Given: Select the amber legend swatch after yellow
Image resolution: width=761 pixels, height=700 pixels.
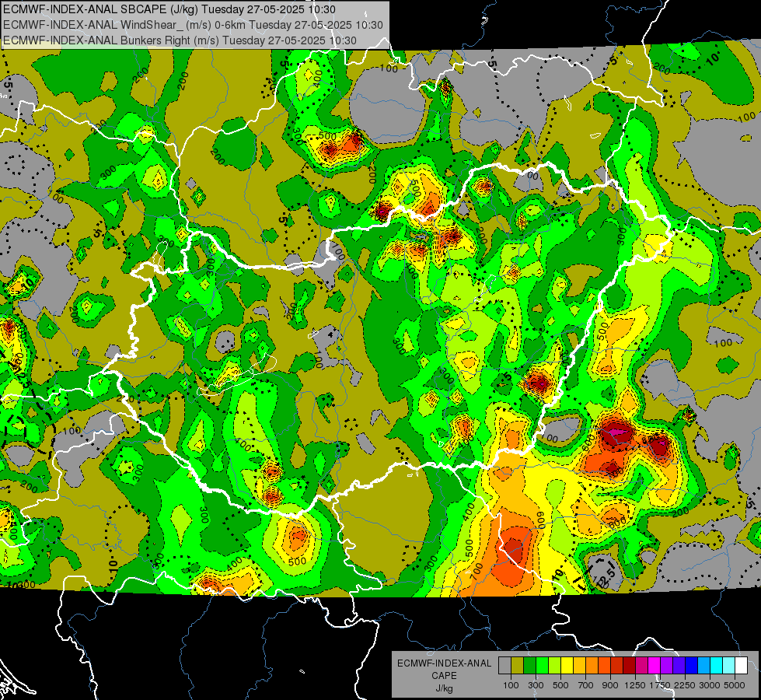Looking at the screenshot, I should click(x=579, y=665).
